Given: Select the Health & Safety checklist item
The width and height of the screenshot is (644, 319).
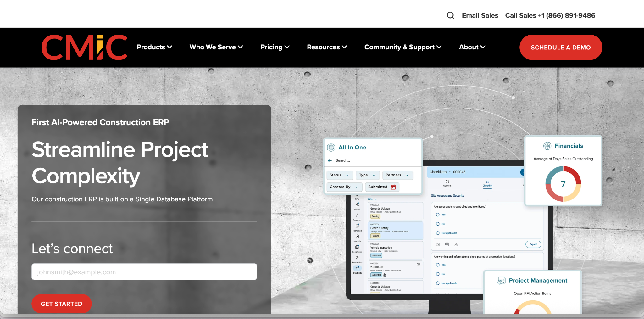Looking at the screenshot, I should [x=396, y=231].
